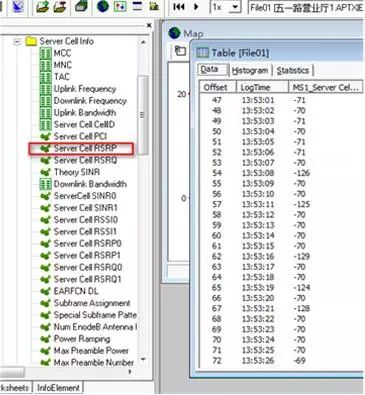The height and width of the screenshot is (395, 365).
Task: Switch to the Statistics tab
Action: (x=293, y=70)
